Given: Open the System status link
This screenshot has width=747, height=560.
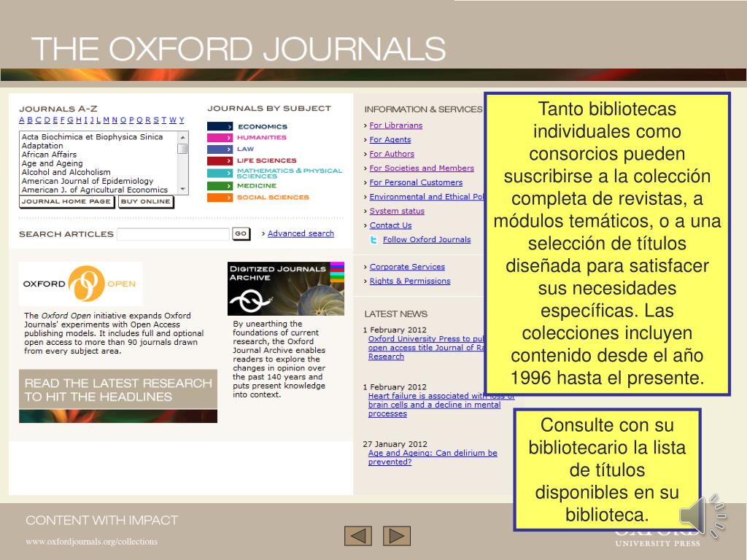Looking at the screenshot, I should [397, 211].
